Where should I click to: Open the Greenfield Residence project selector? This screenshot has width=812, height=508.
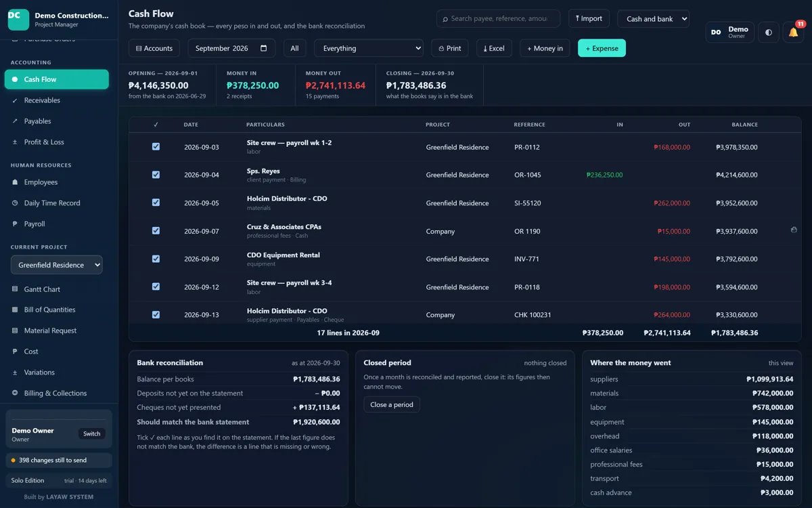coord(57,265)
